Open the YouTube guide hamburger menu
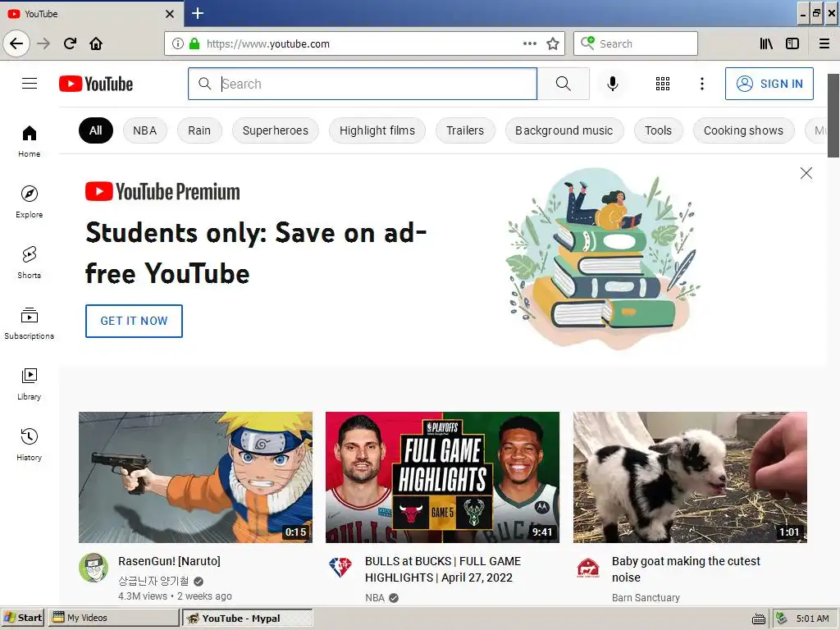This screenshot has height=630, width=840. click(x=30, y=84)
